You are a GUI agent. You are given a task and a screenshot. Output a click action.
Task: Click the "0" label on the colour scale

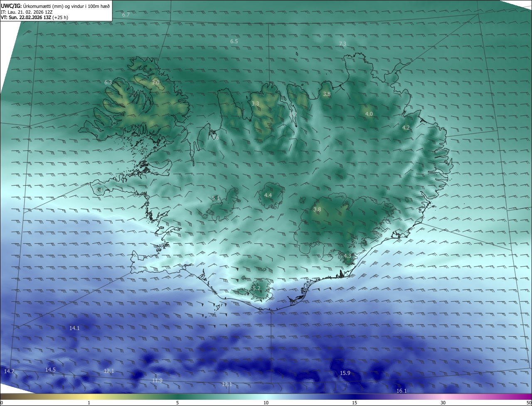(x=2, y=403)
